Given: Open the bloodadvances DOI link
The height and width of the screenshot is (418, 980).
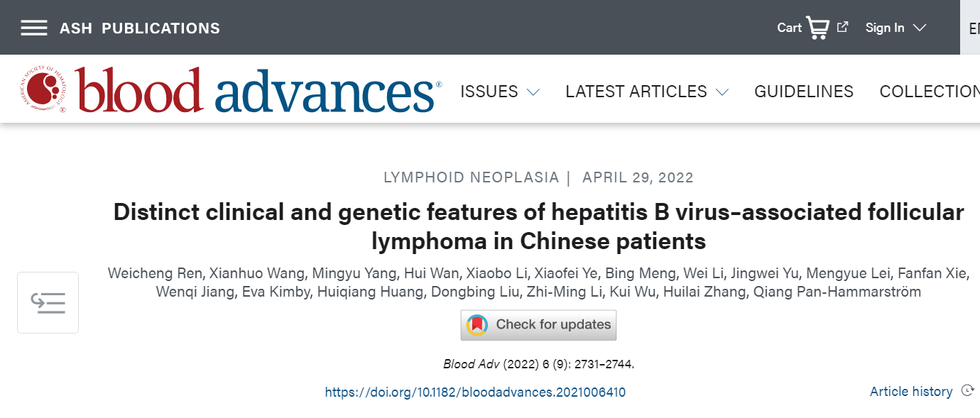Looking at the screenshot, I should coord(475,392).
